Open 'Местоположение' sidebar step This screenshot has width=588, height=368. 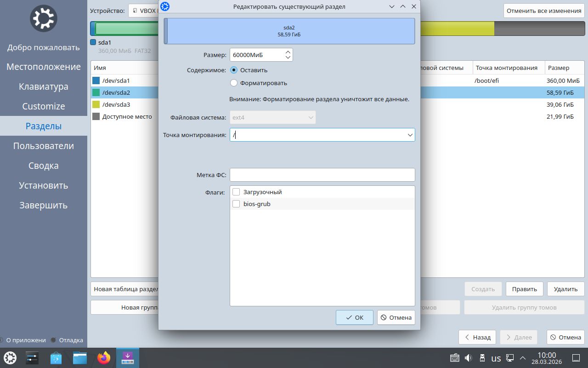pos(44,67)
